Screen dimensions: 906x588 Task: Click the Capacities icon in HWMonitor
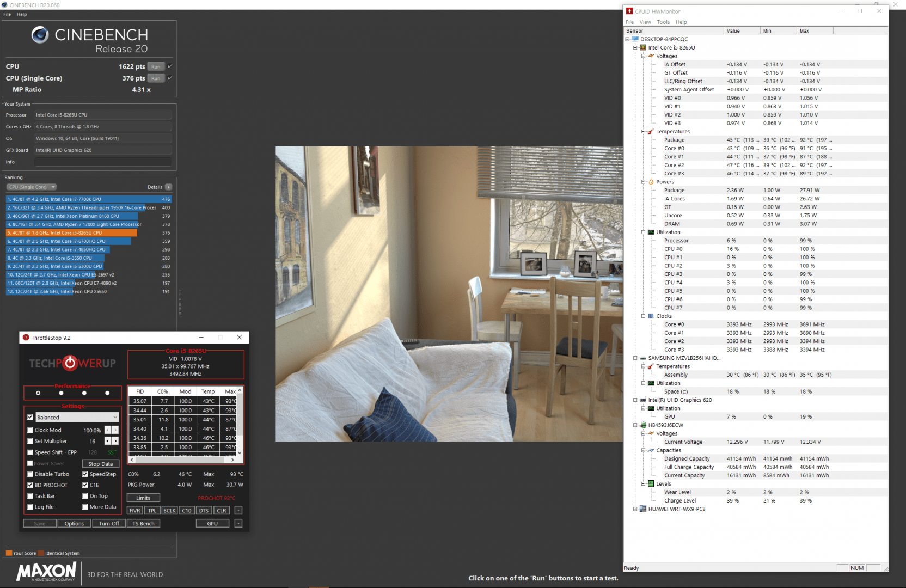pos(651,450)
